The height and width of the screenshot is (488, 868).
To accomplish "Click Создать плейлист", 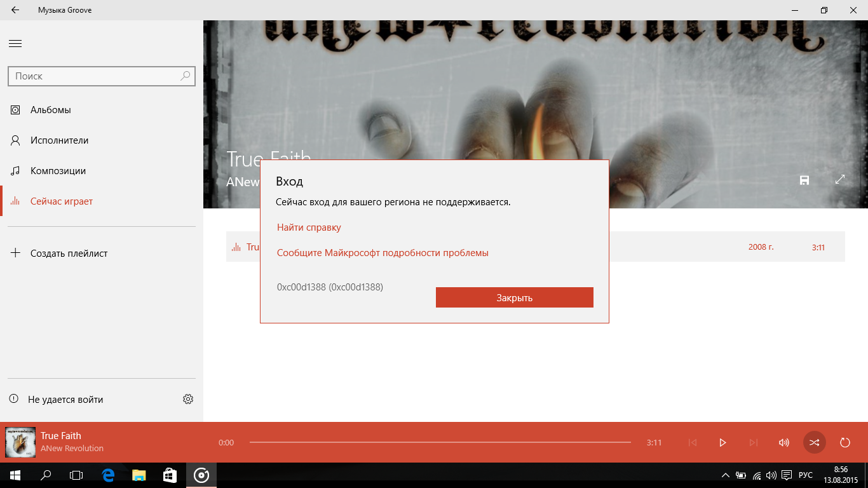I will [x=102, y=254].
